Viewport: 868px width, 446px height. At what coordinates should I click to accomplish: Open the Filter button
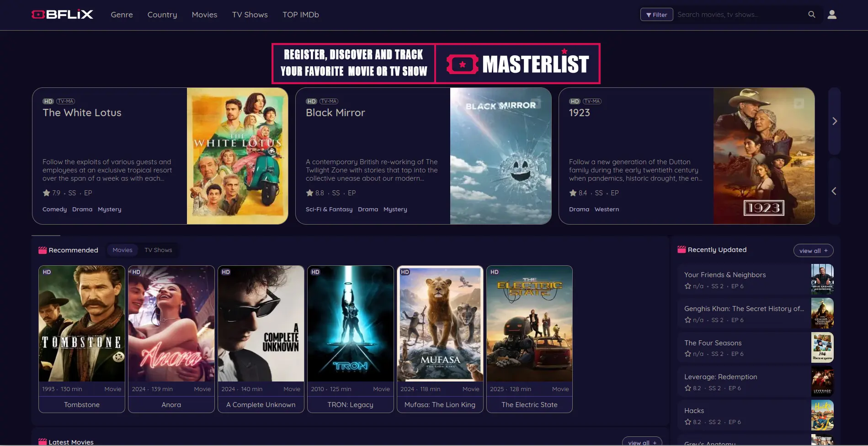656,15
